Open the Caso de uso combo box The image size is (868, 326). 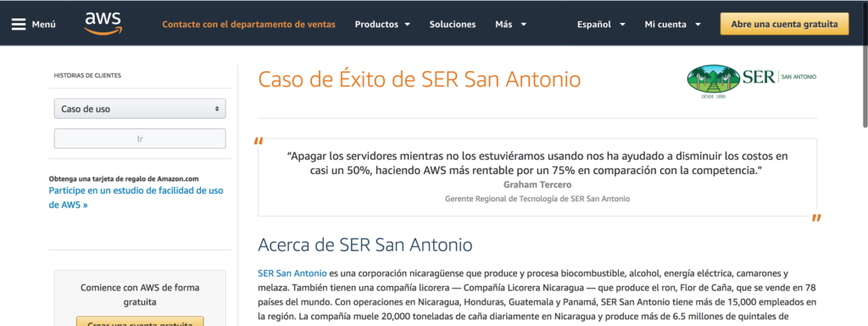tap(140, 109)
